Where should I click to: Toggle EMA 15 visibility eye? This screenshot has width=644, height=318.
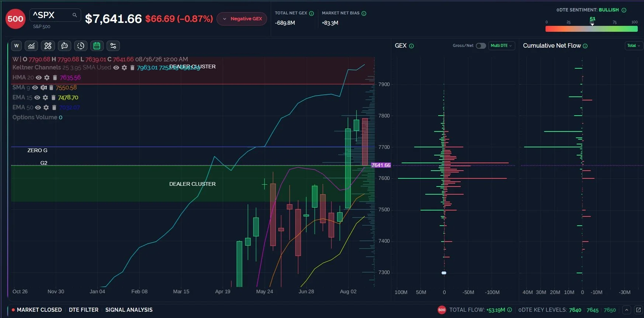[37, 98]
